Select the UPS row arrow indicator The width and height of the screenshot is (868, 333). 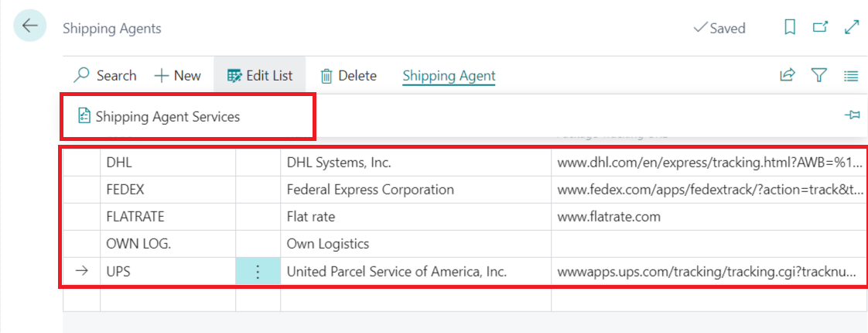click(81, 272)
